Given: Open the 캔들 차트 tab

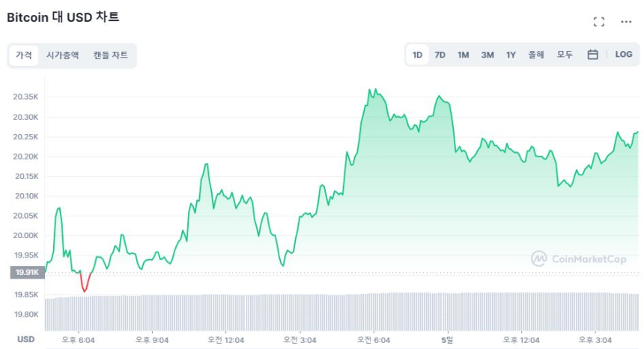Looking at the screenshot, I should 110,55.
